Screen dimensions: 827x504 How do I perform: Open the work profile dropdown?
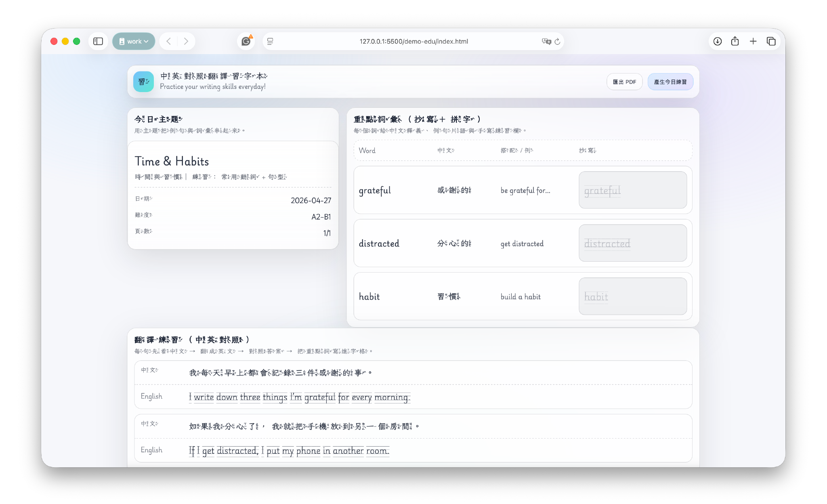pyautogui.click(x=134, y=41)
